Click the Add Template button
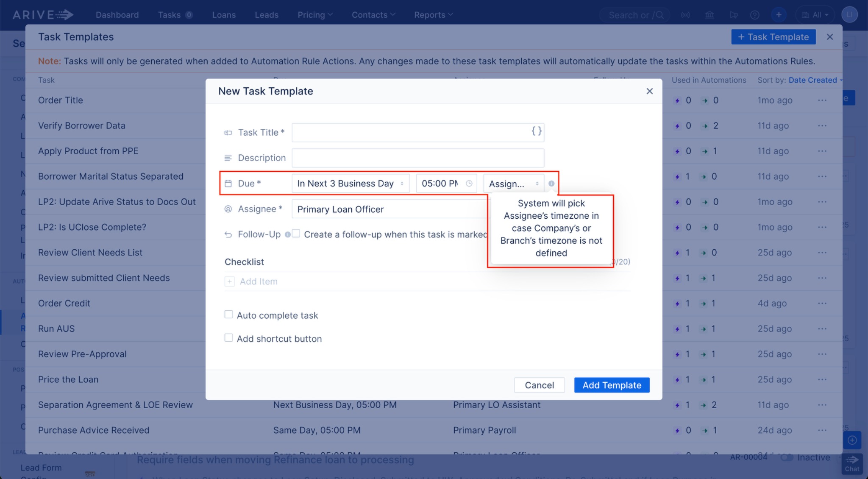This screenshot has width=868, height=479. click(x=611, y=385)
